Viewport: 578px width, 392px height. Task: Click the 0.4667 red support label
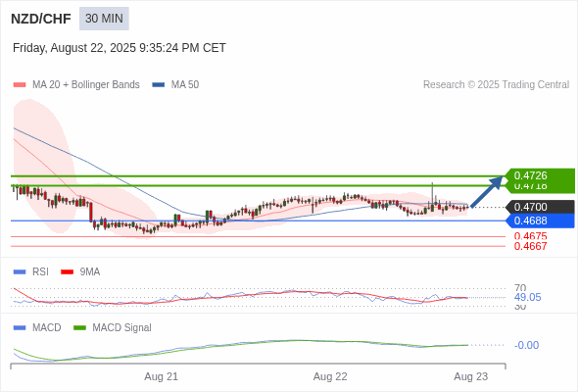530,246
